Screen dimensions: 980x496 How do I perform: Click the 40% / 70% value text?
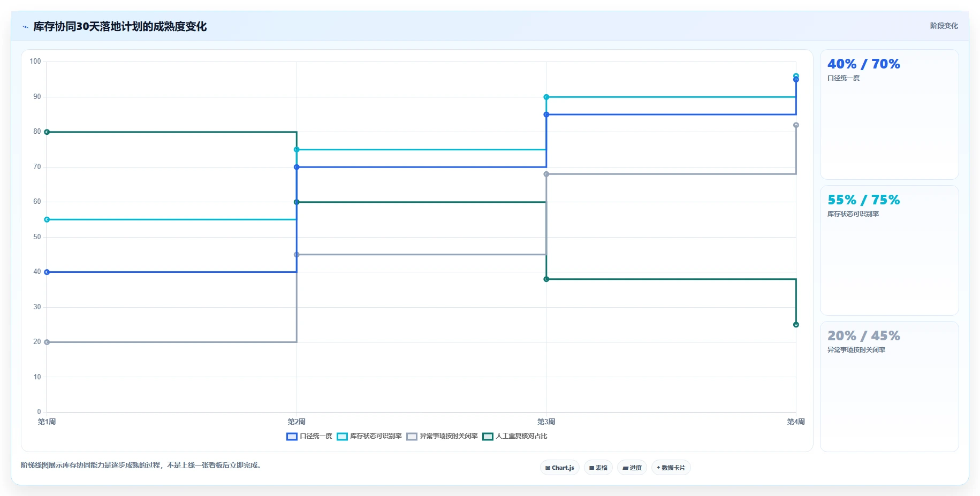coord(864,64)
